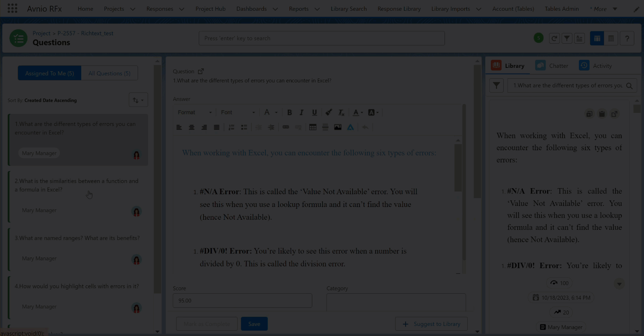Click the duplicate-add icon on library answer
The image size is (644, 336).
[x=589, y=114]
